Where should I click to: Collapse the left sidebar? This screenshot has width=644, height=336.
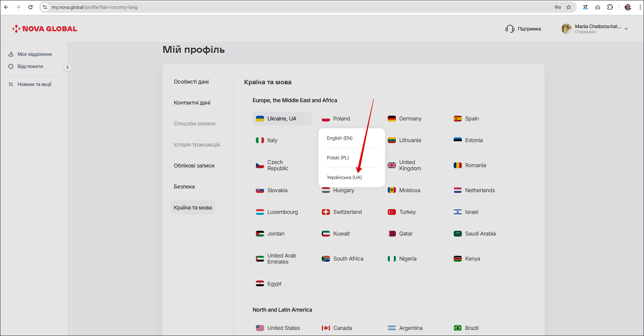coord(68,67)
